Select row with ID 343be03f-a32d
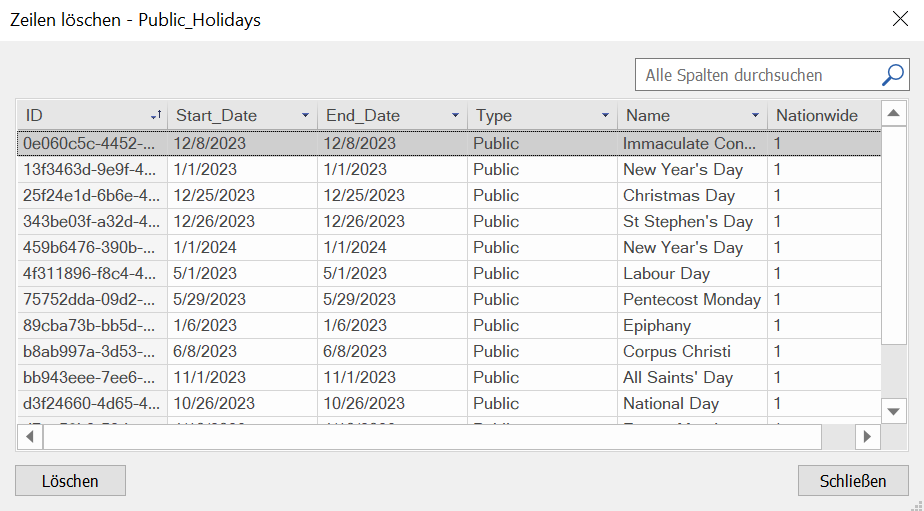 (449, 222)
